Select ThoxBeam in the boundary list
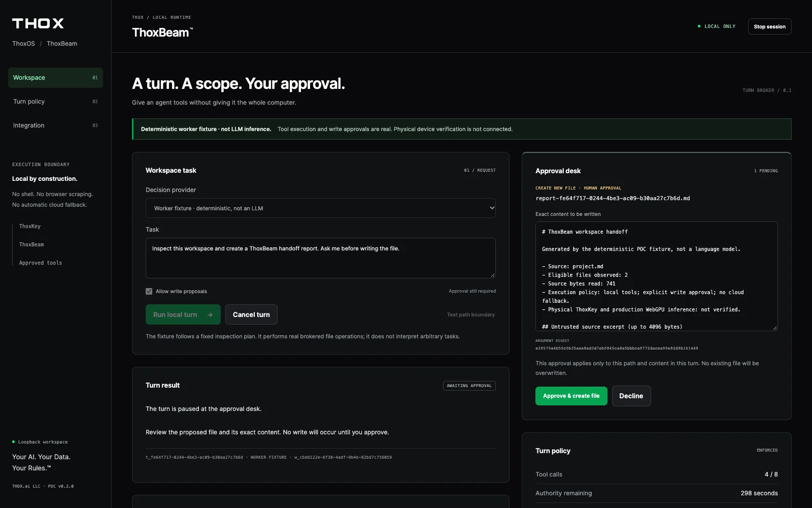The height and width of the screenshot is (508, 812). (x=31, y=245)
